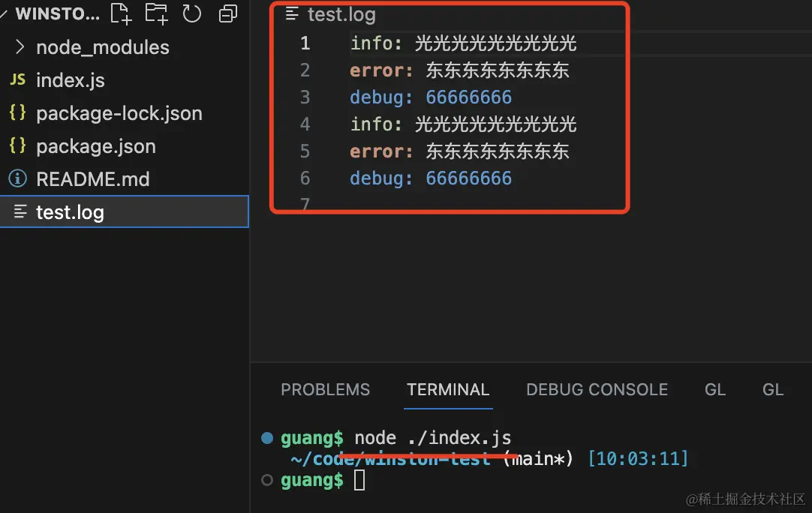Collapse the WINSTO... project root section
This screenshot has width=812, height=513.
click(x=3, y=14)
